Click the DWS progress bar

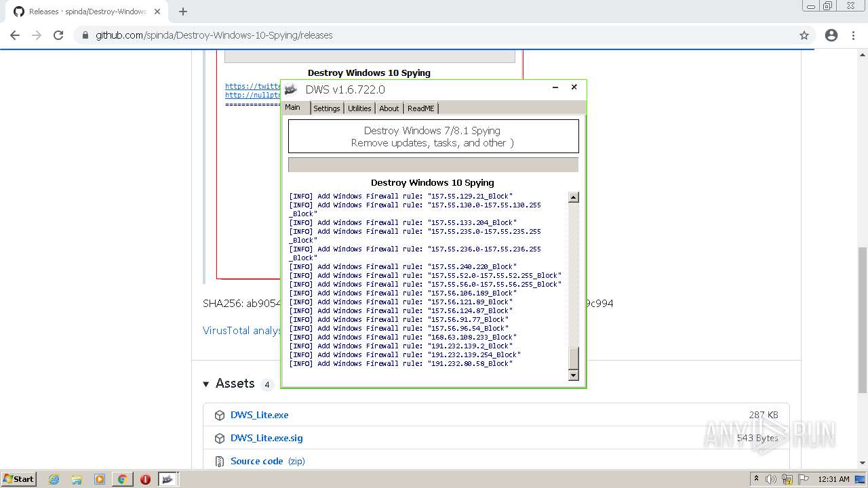[433, 165]
